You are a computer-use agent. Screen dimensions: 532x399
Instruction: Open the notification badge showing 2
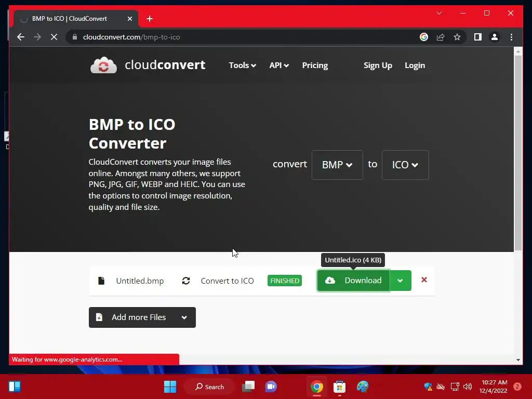pos(517,387)
